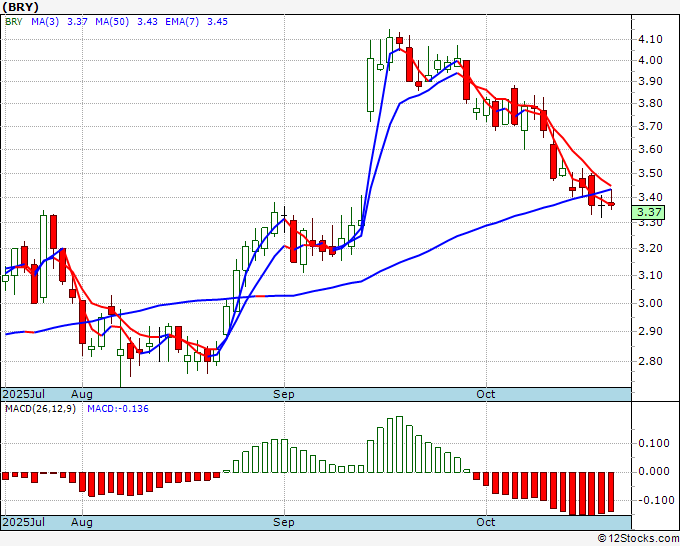
Task: Click the green 3.37 current price tag
Action: point(648,213)
